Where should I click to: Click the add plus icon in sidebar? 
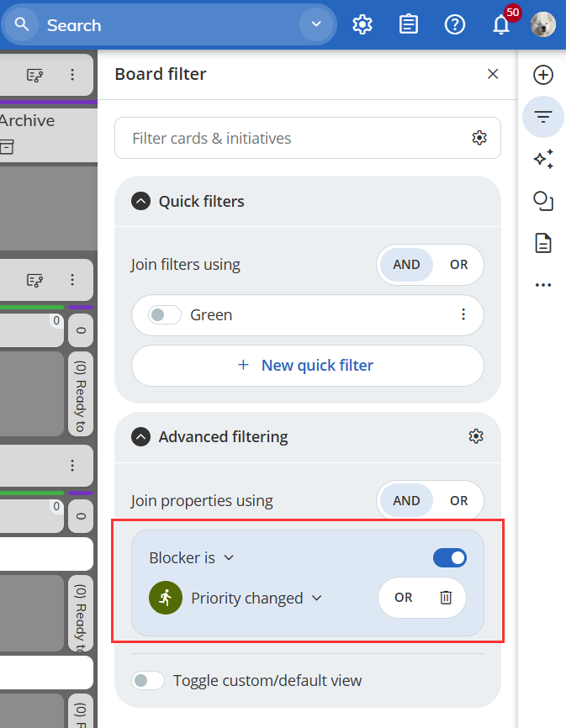(543, 75)
